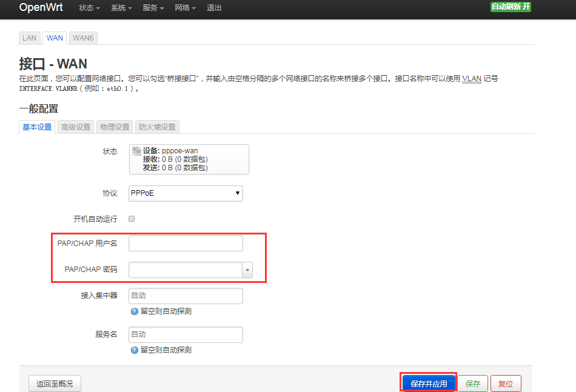Open the 系统 menu
Viewport: 576px width, 392px height.
121,8
